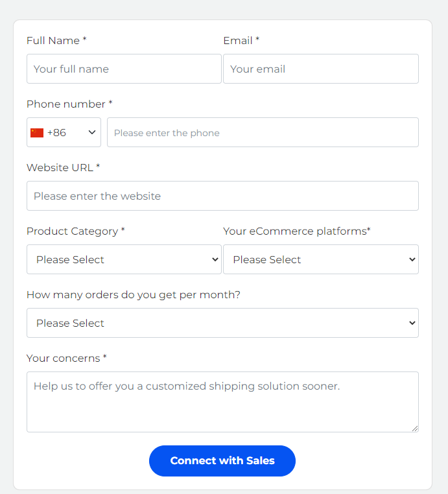448x494 pixels.
Task: Focus the Your email input field
Action: pyautogui.click(x=321, y=69)
